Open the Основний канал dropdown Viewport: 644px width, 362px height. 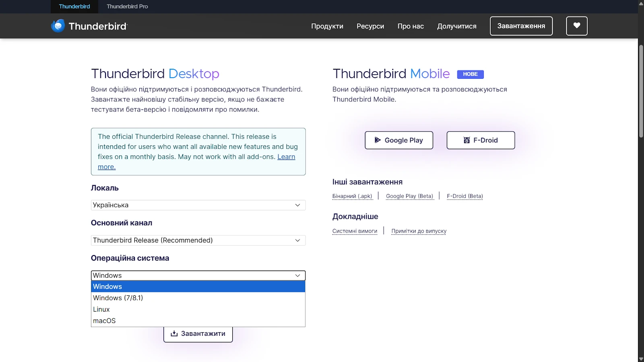[x=198, y=240]
